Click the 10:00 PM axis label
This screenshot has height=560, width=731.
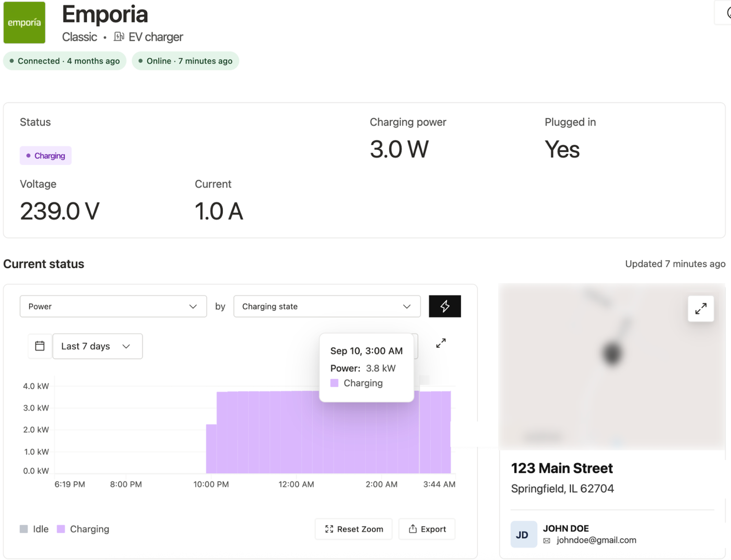[211, 484]
